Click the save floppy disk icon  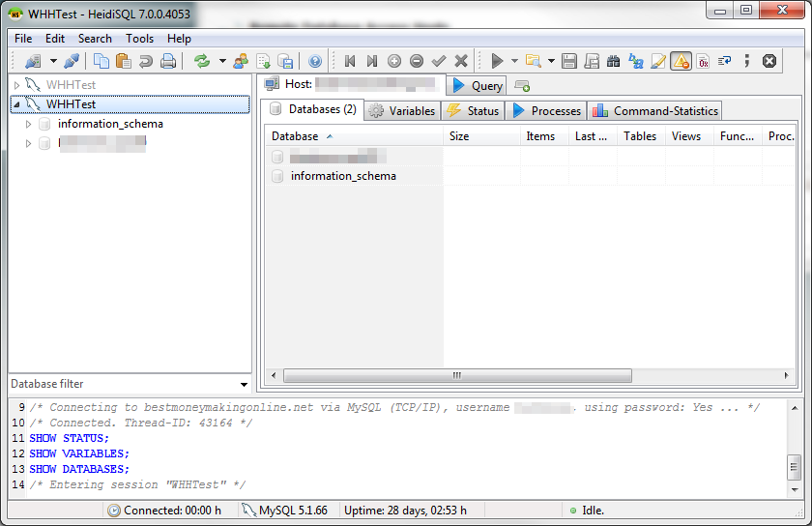(569, 61)
